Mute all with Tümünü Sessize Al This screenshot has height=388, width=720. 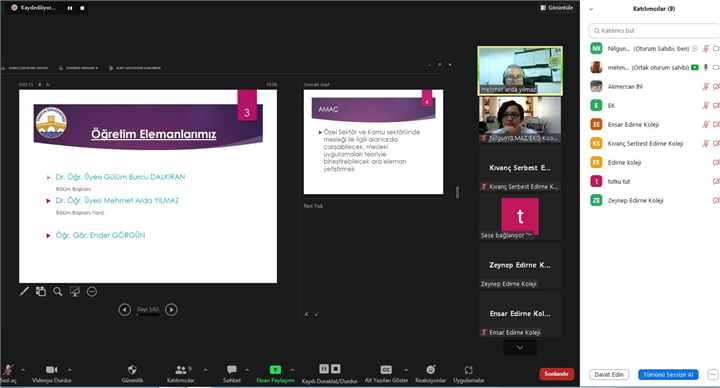click(x=668, y=375)
